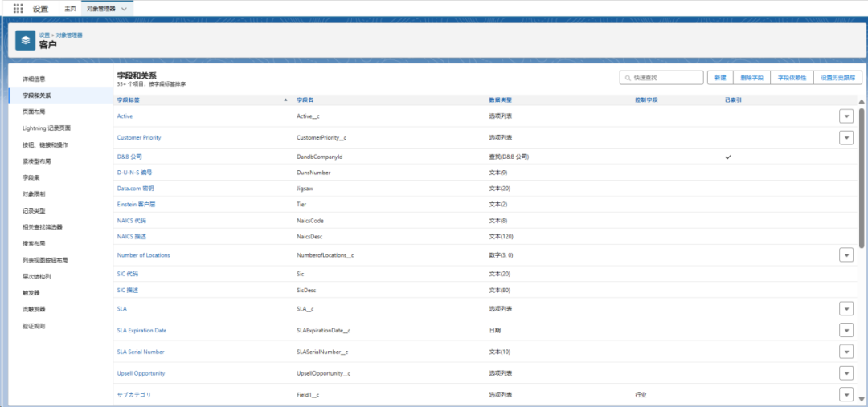Sort by the 数据类型 column header
This screenshot has width=868, height=407.
pos(501,100)
